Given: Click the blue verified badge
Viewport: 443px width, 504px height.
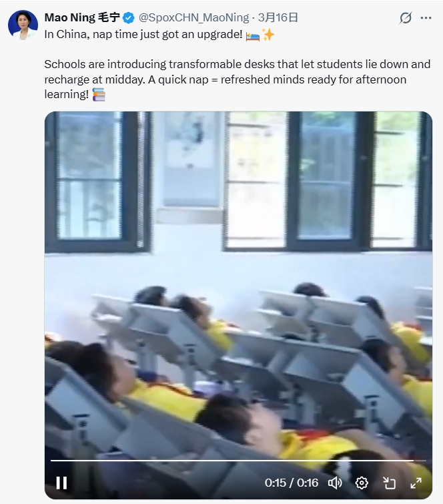Looking at the screenshot, I should click(x=129, y=18).
